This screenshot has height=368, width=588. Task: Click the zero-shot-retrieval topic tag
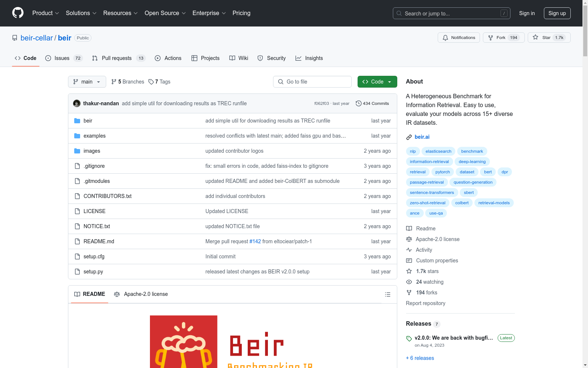[427, 203]
